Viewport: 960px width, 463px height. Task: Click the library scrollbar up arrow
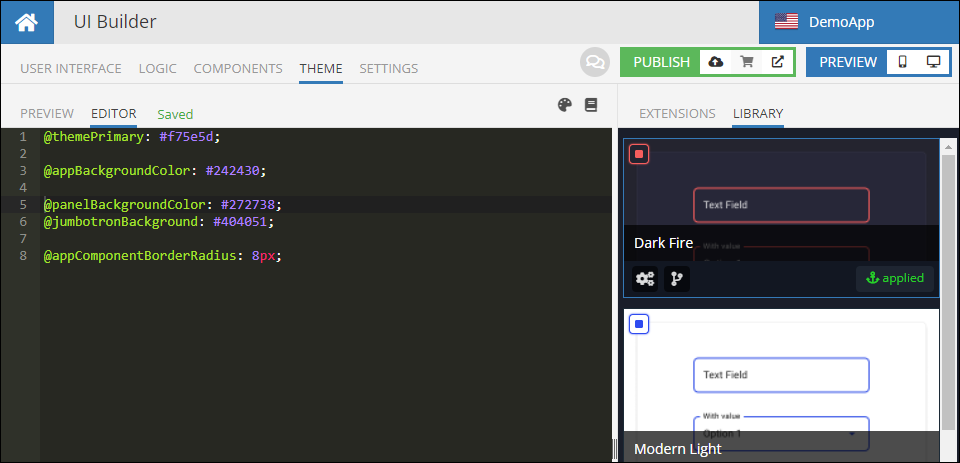click(948, 146)
